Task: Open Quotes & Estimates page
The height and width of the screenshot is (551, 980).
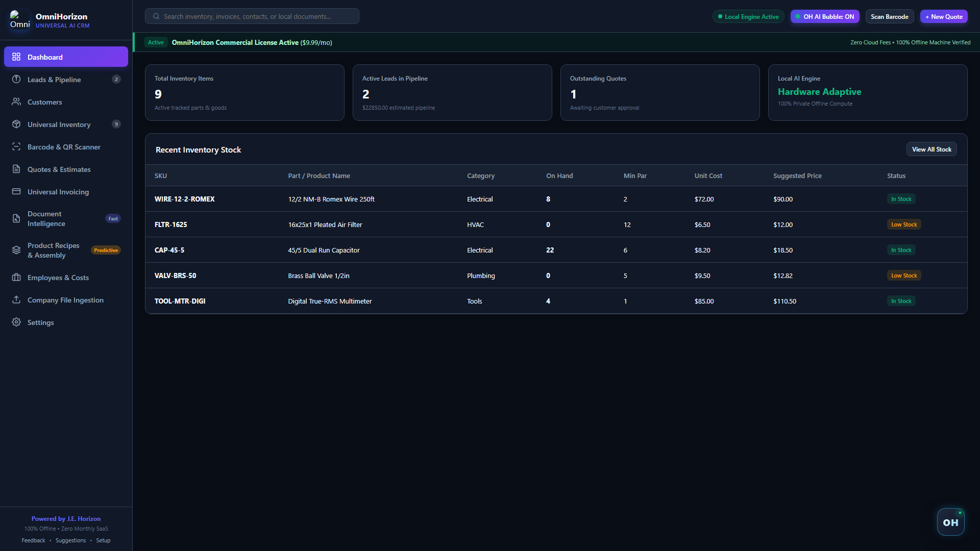Action: click(x=66, y=169)
